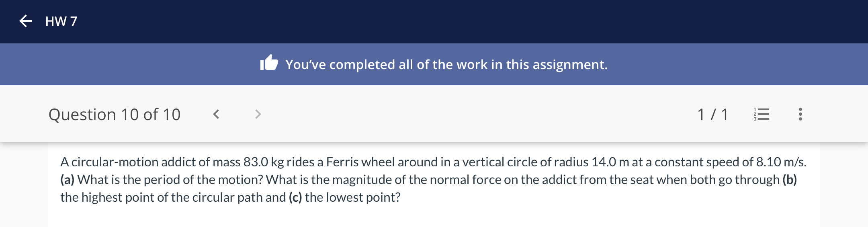The image size is (868, 227).
Task: Open the three-dot more options menu
Action: coord(800,115)
